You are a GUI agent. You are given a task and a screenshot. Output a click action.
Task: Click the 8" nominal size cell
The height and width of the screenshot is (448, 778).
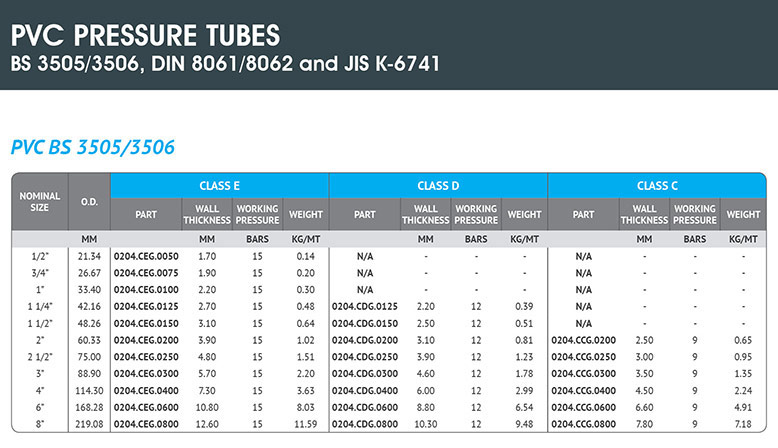pyautogui.click(x=40, y=424)
